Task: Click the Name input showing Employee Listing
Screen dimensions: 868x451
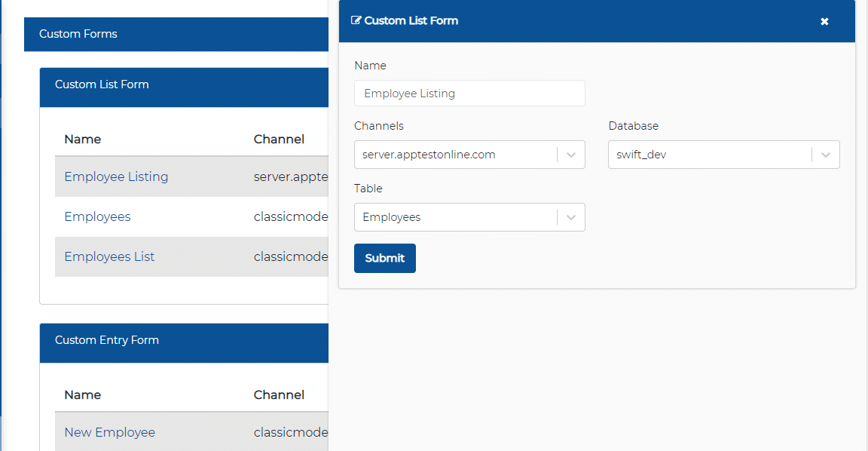Action: click(469, 93)
